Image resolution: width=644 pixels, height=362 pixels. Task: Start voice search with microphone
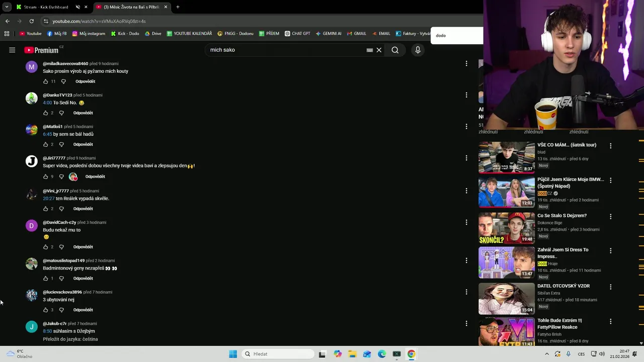[x=418, y=50]
